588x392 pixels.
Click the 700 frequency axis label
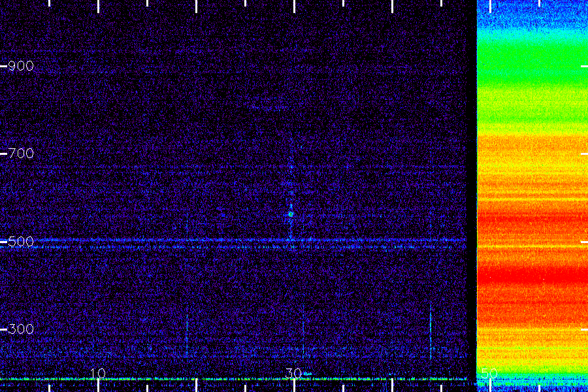click(x=21, y=154)
